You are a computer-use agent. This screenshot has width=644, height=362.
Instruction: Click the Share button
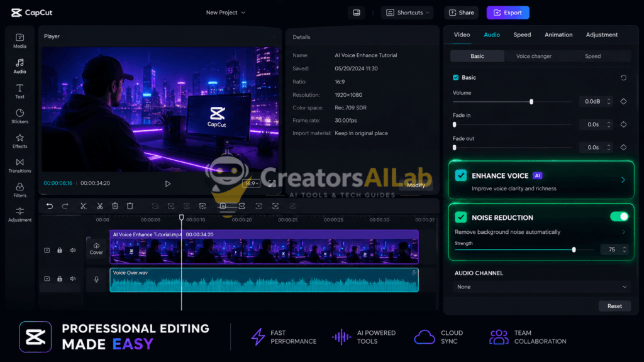click(461, 13)
